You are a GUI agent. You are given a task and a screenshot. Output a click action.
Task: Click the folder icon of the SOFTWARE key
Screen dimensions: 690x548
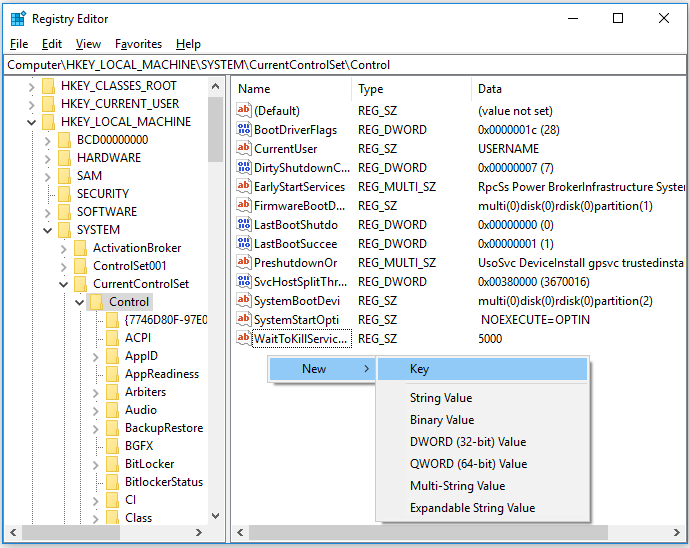pyautogui.click(x=64, y=212)
